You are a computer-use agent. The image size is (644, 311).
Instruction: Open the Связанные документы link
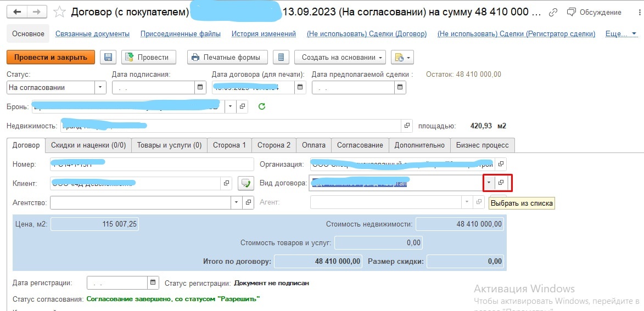[92, 33]
